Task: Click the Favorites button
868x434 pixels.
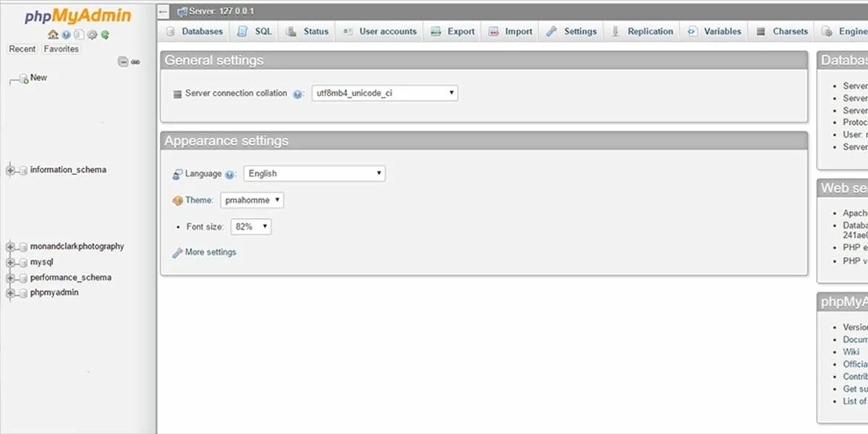Action: point(61,49)
